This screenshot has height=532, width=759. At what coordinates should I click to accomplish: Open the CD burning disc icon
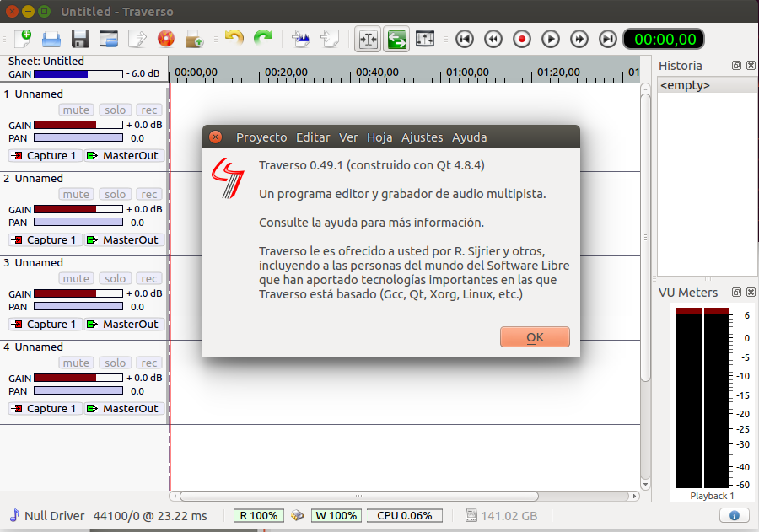click(x=165, y=39)
